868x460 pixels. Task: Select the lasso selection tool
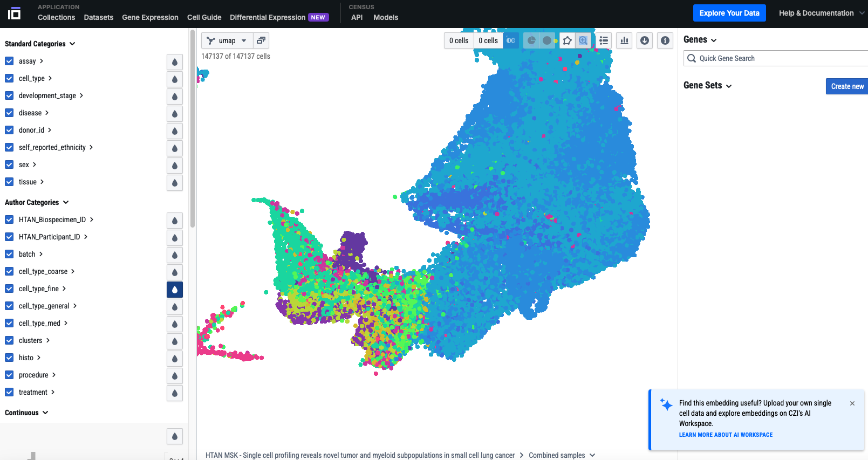(567, 40)
